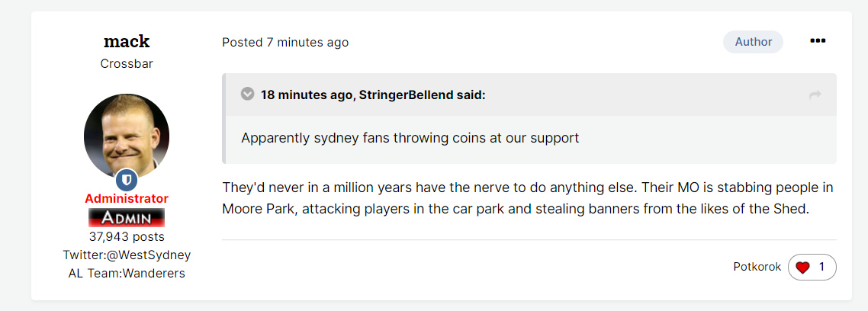868x311 pixels.
Task: Open the quoted post header by StringerBellend
Action: click(373, 95)
